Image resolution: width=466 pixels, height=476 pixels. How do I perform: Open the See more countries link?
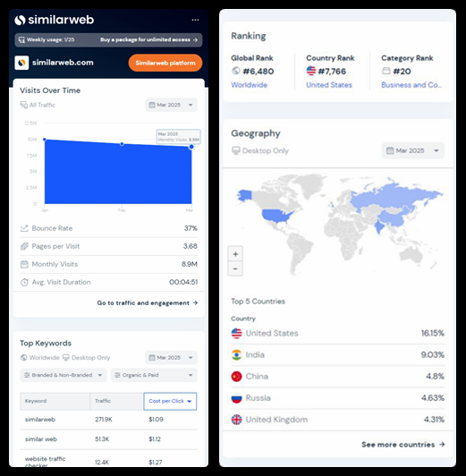pos(403,445)
